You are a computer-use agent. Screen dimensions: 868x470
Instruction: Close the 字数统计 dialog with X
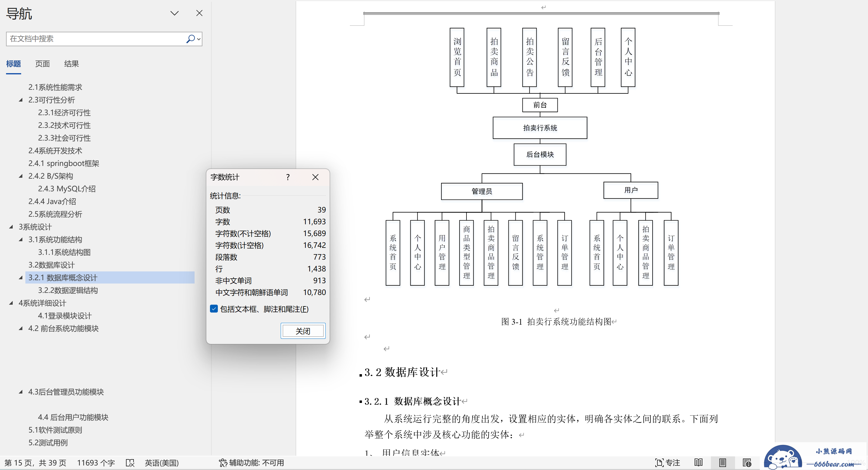point(315,177)
